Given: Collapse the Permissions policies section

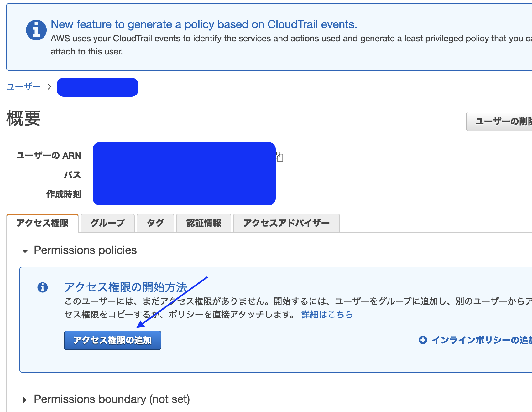Looking at the screenshot, I should 25,251.
